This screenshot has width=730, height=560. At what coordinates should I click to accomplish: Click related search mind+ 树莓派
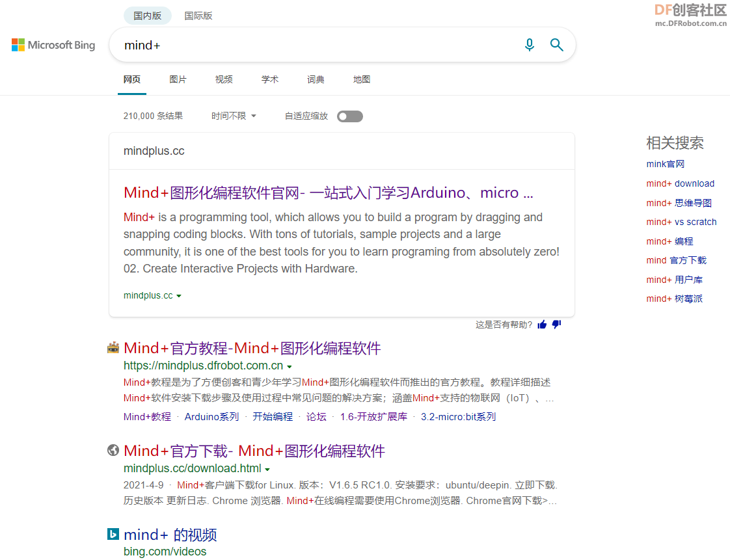(674, 299)
